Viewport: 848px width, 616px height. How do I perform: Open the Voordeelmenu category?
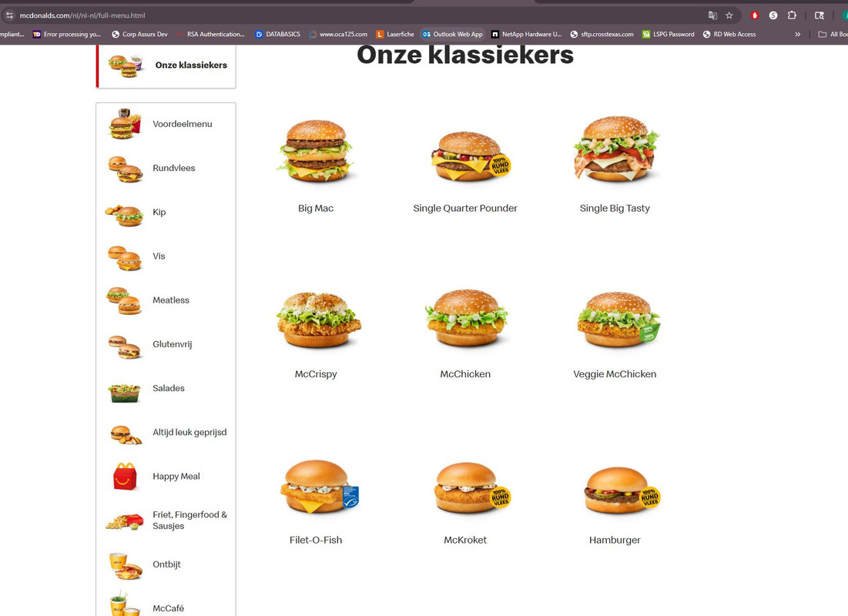[x=166, y=124]
